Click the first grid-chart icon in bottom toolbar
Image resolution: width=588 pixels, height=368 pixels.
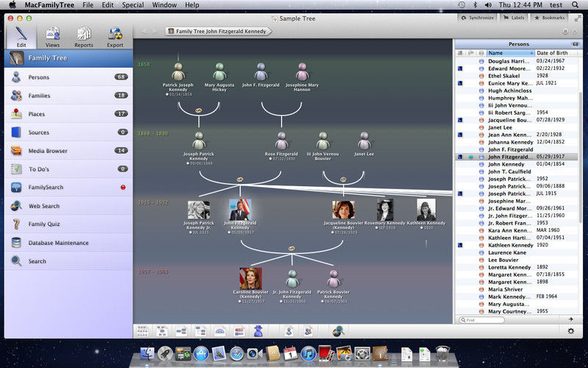click(143, 331)
